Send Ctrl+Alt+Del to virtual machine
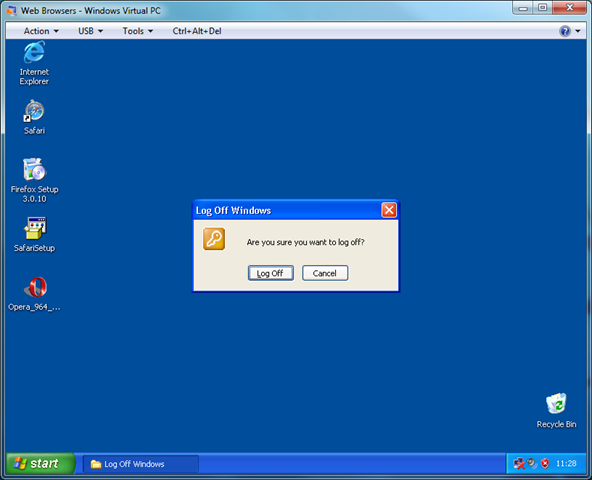This screenshot has height=480, width=592. click(x=197, y=31)
